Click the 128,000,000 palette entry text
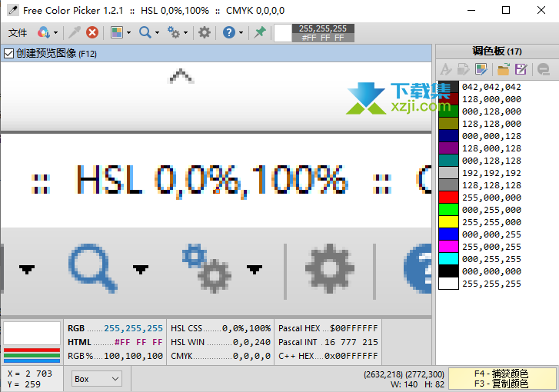The image size is (559, 392). coord(491,99)
